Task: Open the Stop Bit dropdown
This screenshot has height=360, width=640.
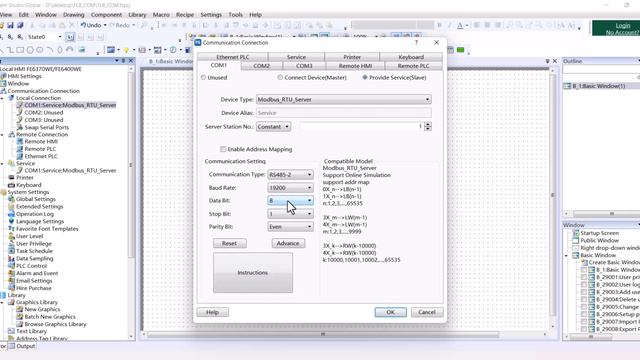Action: pyautogui.click(x=290, y=213)
